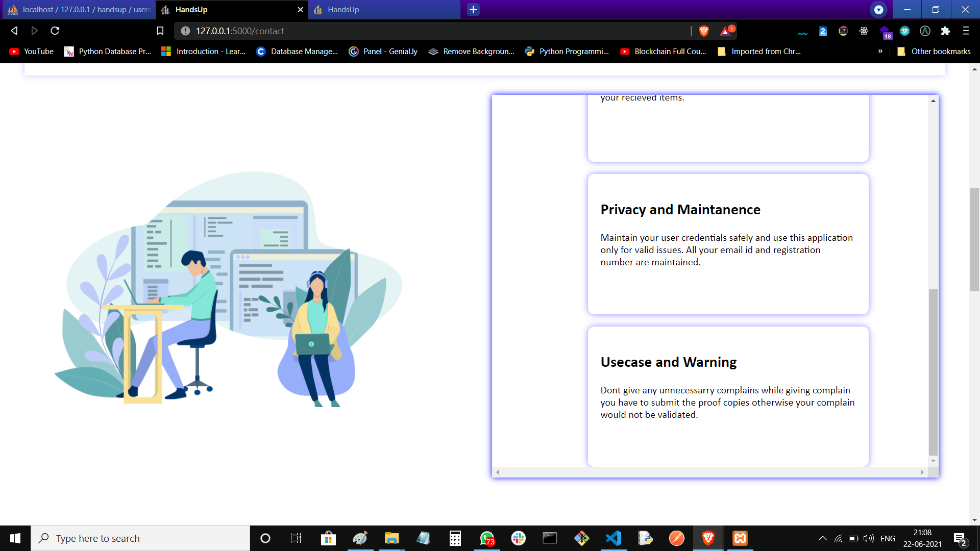Click the inner panel scroll down arrow
The height and width of the screenshot is (551, 980).
click(x=933, y=461)
